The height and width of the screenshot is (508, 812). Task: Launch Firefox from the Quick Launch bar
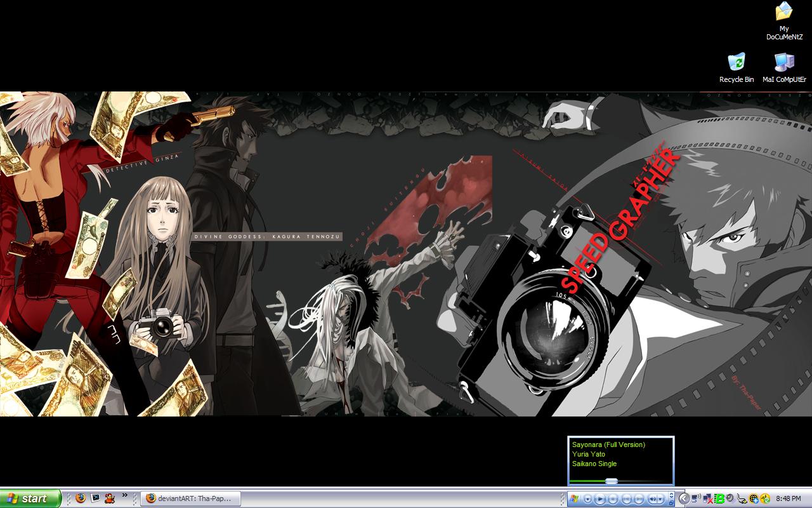coord(80,498)
